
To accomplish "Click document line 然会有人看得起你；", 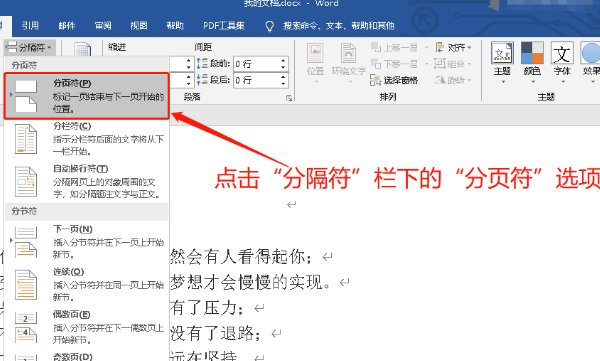I will (x=241, y=256).
